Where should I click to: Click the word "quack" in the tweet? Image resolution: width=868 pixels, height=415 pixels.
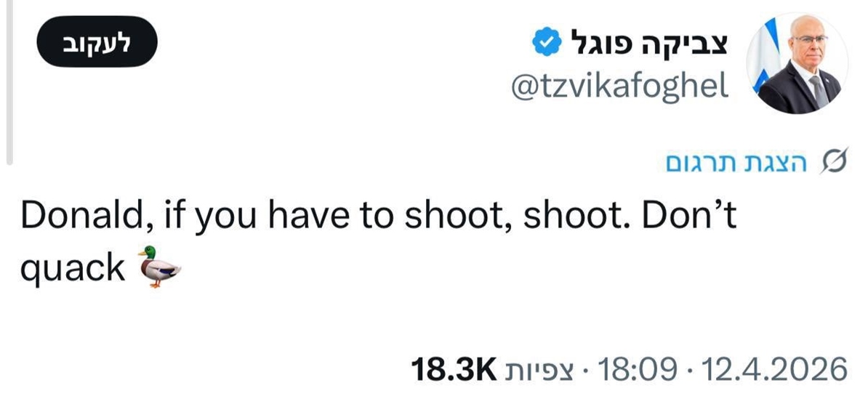point(73,268)
